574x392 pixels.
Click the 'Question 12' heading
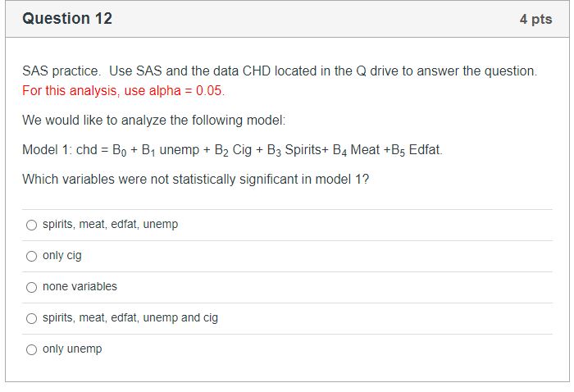click(67, 18)
